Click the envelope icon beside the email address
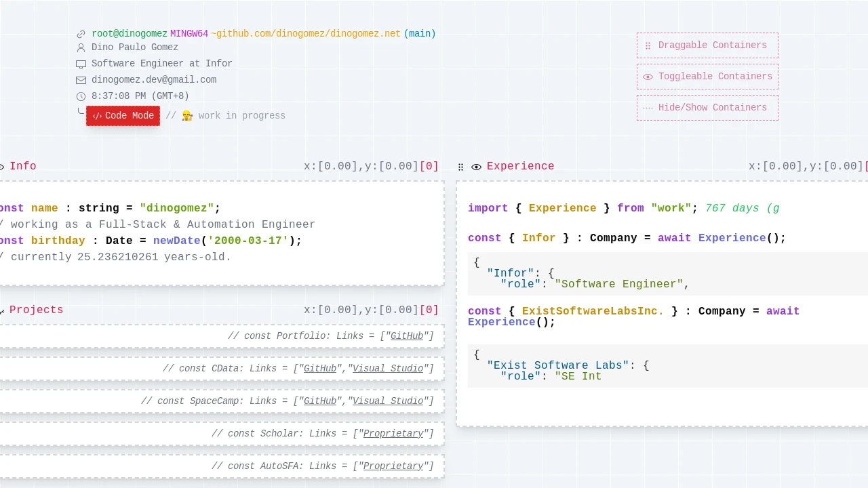This screenshot has width=868, height=488. (81, 80)
